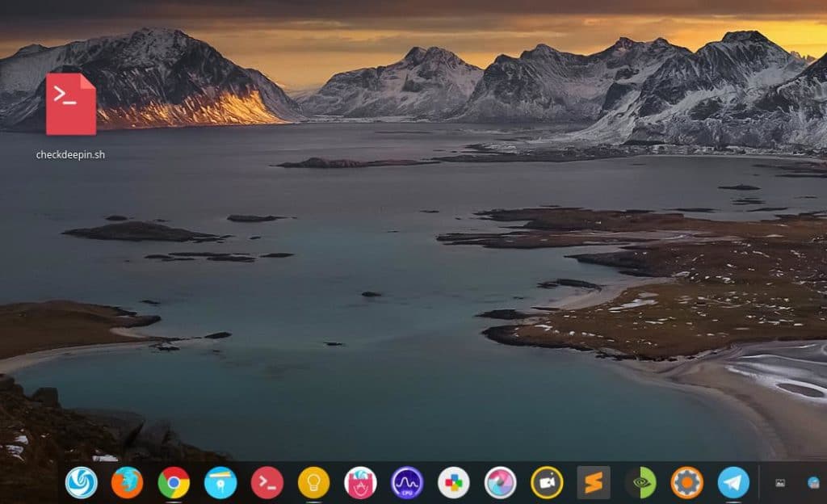Open the orange gear Control Center icon
827x504 pixels.
(687, 482)
